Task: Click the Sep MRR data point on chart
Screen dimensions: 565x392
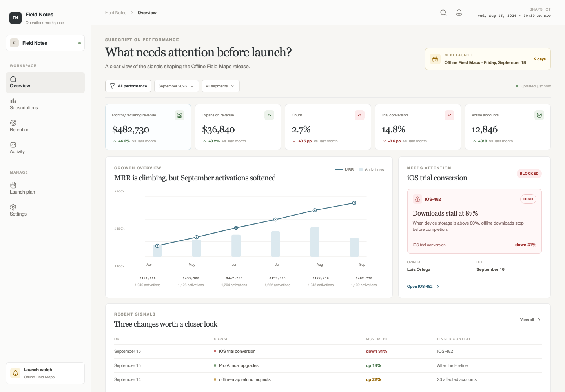Action: tap(354, 203)
